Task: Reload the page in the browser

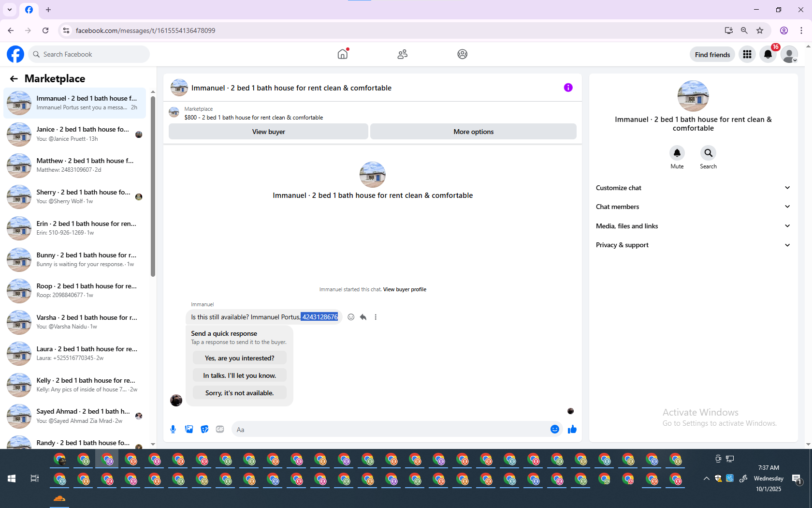Action: click(45, 30)
